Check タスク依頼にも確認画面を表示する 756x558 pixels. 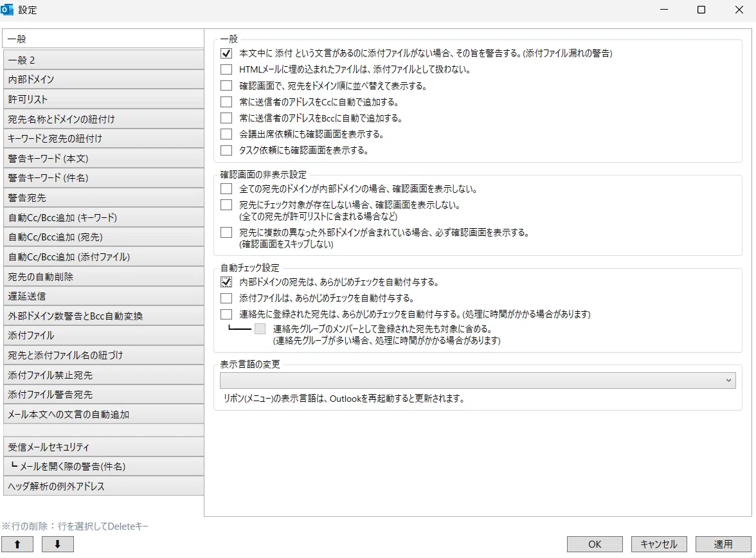tap(226, 150)
